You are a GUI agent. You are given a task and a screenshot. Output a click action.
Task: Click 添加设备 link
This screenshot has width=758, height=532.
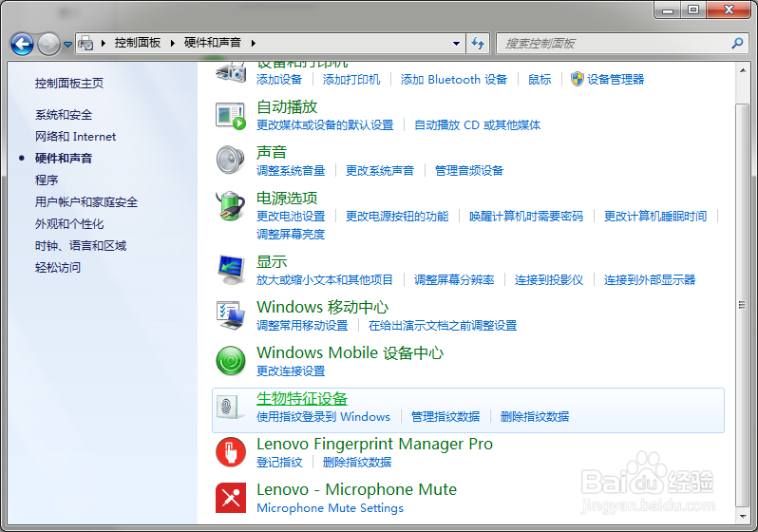[x=279, y=79]
